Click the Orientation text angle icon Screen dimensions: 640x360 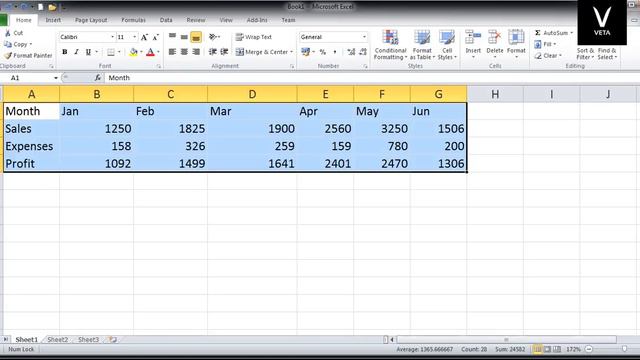[x=213, y=37]
